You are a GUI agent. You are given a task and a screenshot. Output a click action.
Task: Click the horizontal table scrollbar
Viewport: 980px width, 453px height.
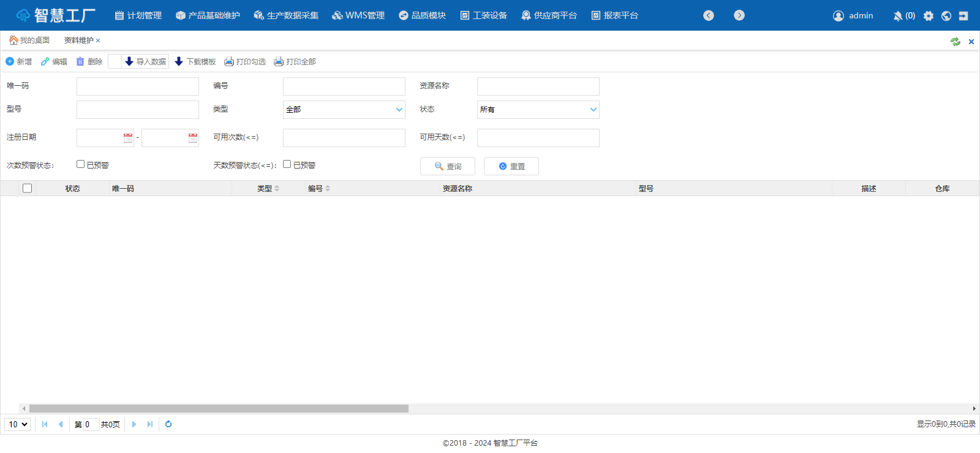coord(219,408)
